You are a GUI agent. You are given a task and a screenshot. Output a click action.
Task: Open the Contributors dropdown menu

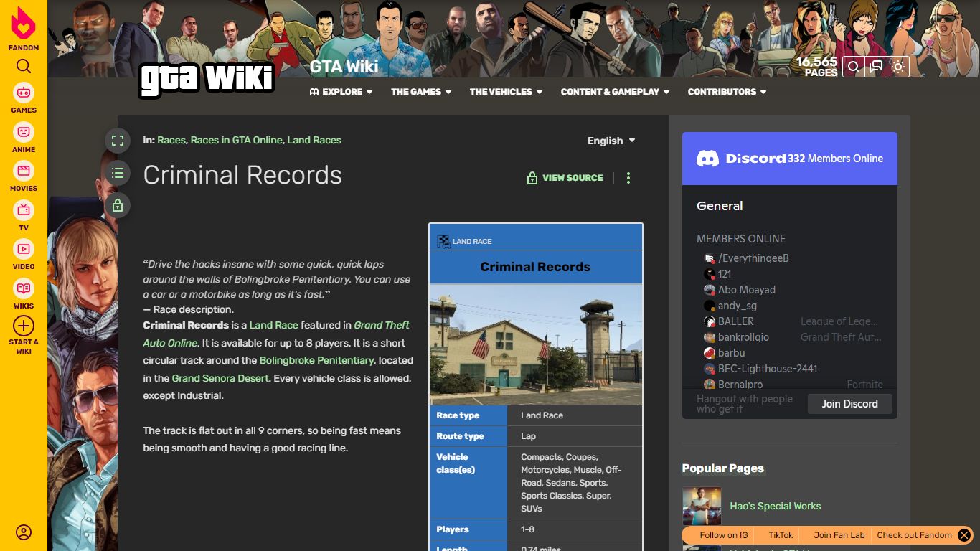click(x=727, y=92)
